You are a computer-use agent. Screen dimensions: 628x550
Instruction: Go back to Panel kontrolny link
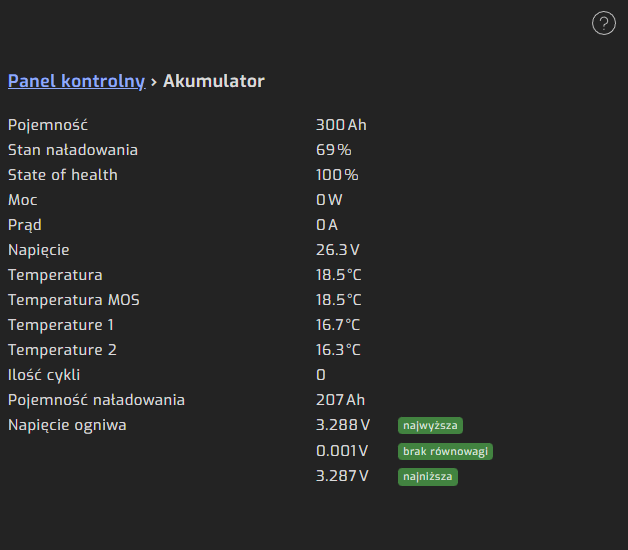pyautogui.click(x=76, y=81)
